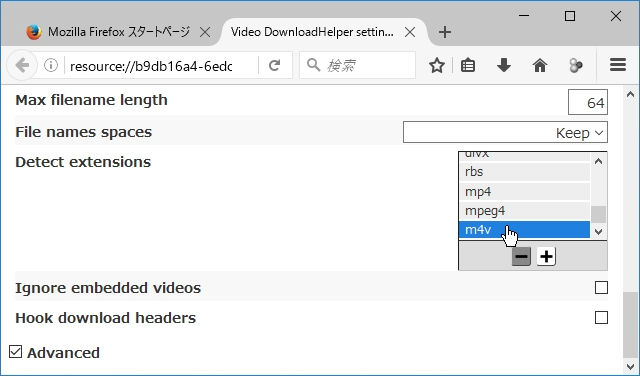Click extensions list scroll up arrow
Screen dimensions: 640x376
coord(599,161)
